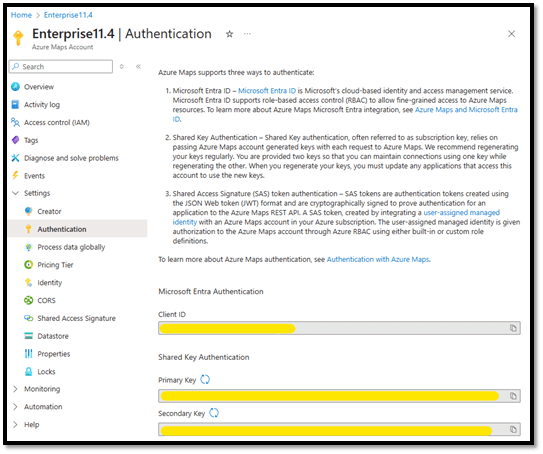Regenerate the Secondary Key
Viewport: 543px width, 454px height.
click(214, 413)
